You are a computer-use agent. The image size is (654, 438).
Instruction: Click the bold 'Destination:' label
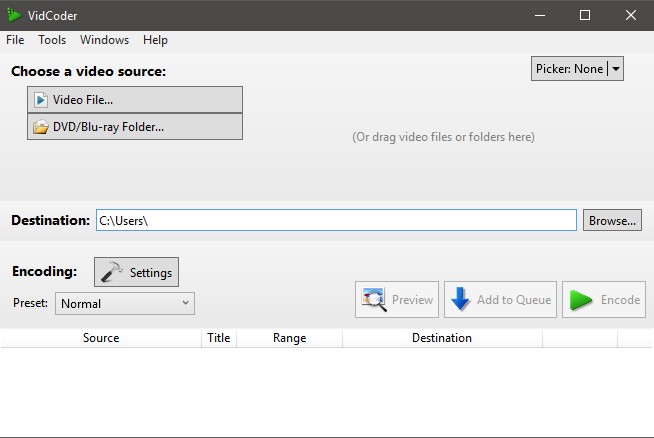[x=50, y=220]
